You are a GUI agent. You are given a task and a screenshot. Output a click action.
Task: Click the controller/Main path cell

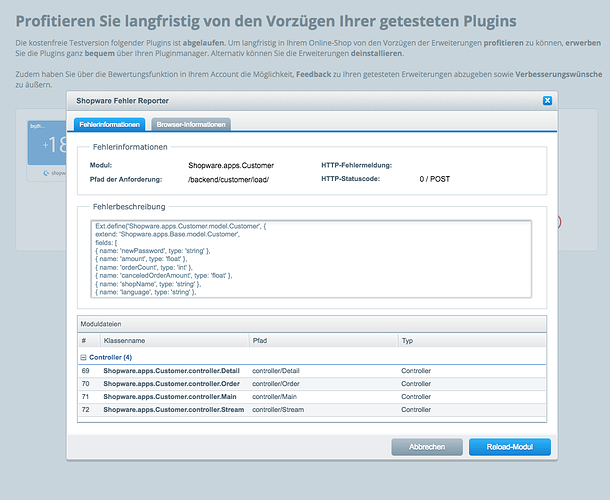(x=274, y=397)
